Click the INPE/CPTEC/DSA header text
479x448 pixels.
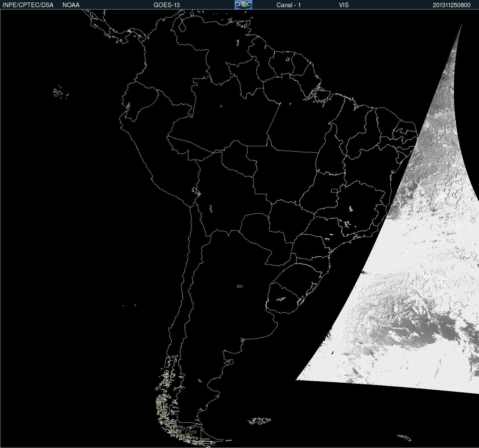point(28,5)
